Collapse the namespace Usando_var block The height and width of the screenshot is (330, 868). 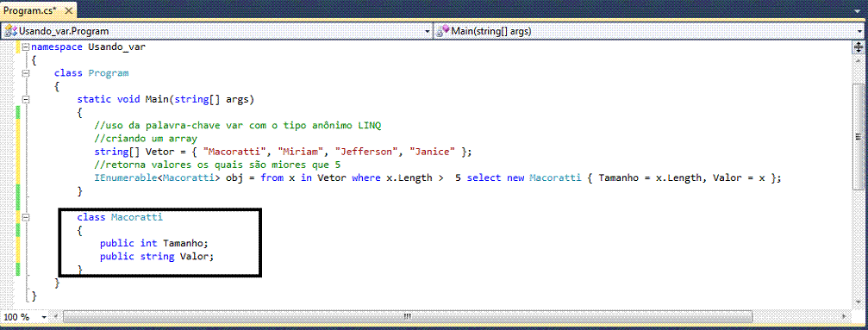pos(25,47)
